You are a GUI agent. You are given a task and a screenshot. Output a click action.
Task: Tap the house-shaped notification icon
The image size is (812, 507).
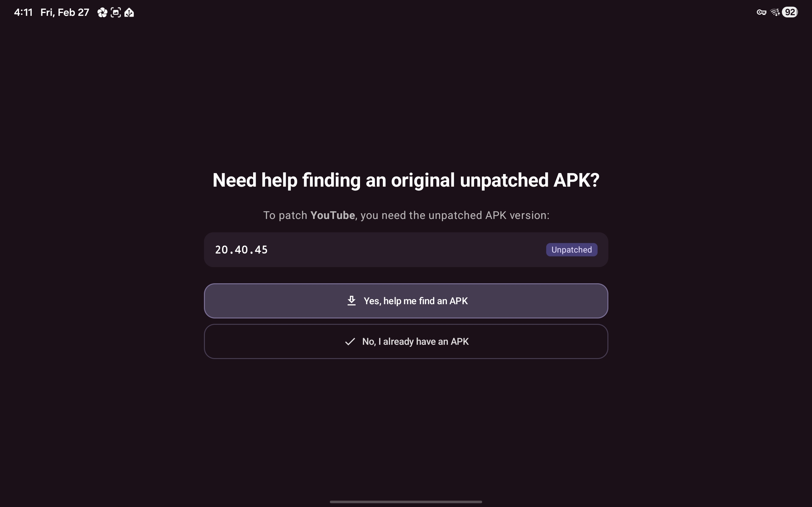coord(129,13)
